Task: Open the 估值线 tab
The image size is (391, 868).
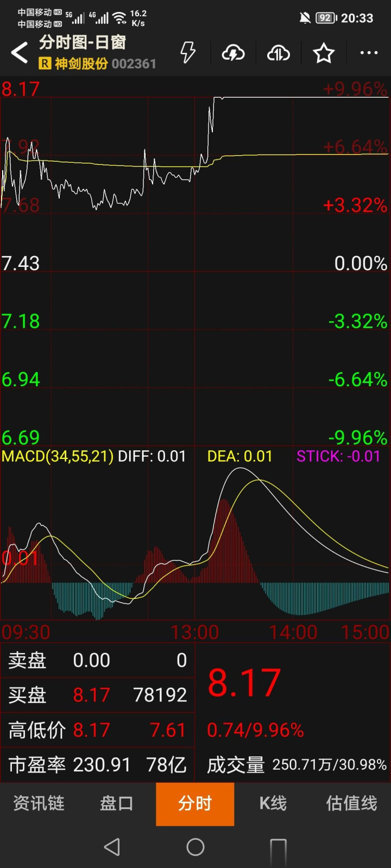Action: (351, 803)
